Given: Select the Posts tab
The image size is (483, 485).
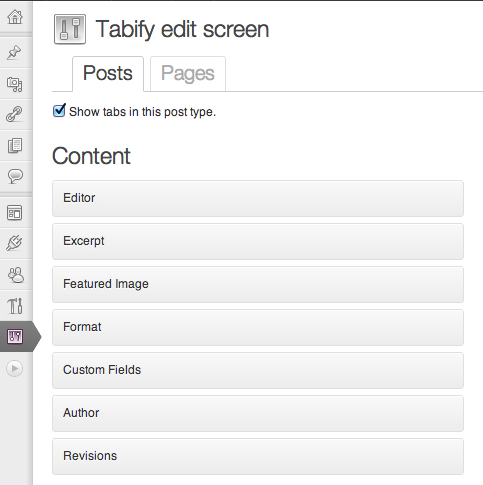Looking at the screenshot, I should (108, 74).
